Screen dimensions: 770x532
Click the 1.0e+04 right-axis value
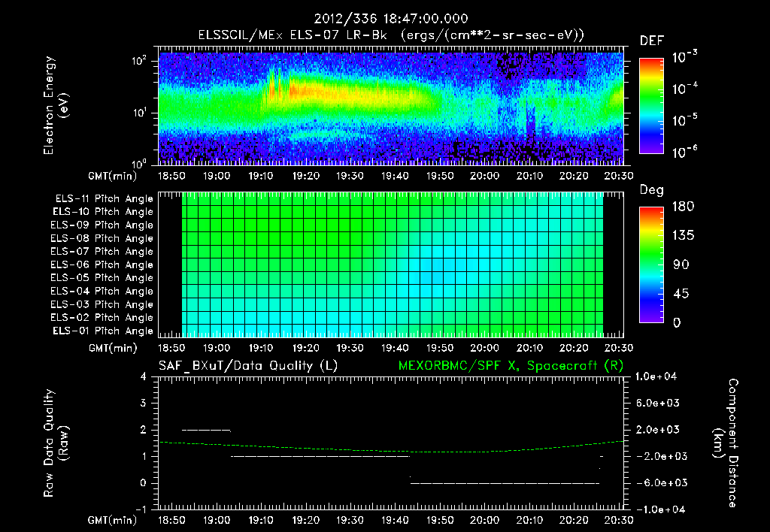pyautogui.click(x=656, y=376)
